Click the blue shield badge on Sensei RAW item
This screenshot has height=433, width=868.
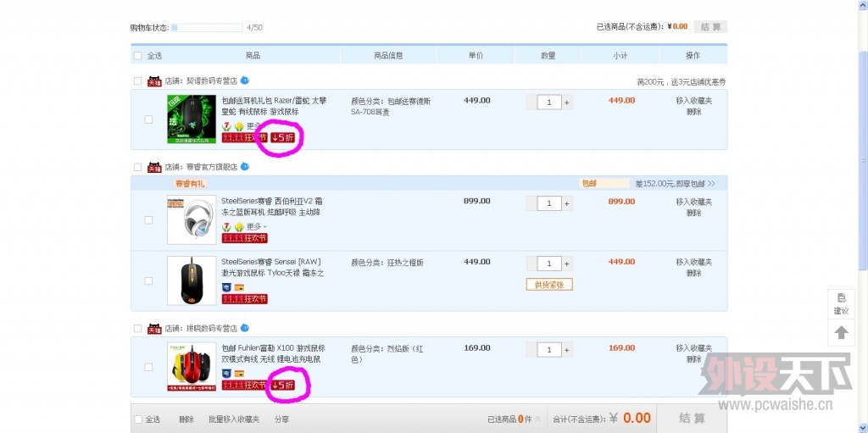[226, 287]
